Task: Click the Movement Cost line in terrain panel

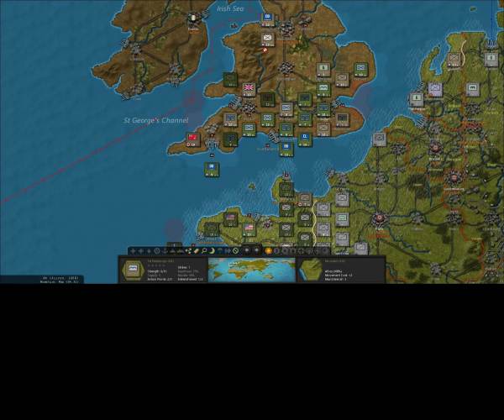Action: (339, 276)
